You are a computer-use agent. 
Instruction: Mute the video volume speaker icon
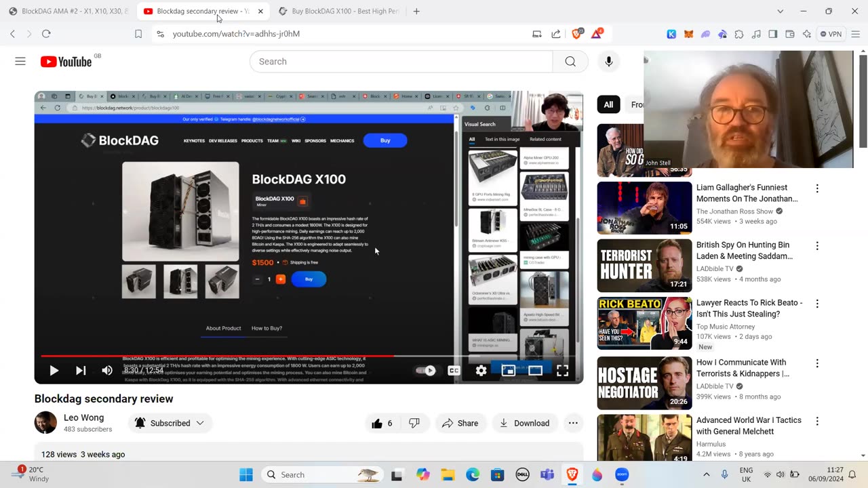point(107,370)
